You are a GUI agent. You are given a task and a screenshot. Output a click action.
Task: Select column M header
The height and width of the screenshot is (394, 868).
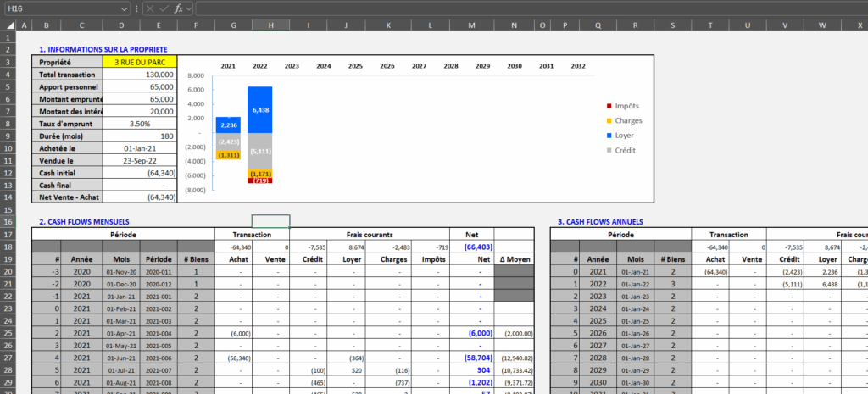coord(471,25)
